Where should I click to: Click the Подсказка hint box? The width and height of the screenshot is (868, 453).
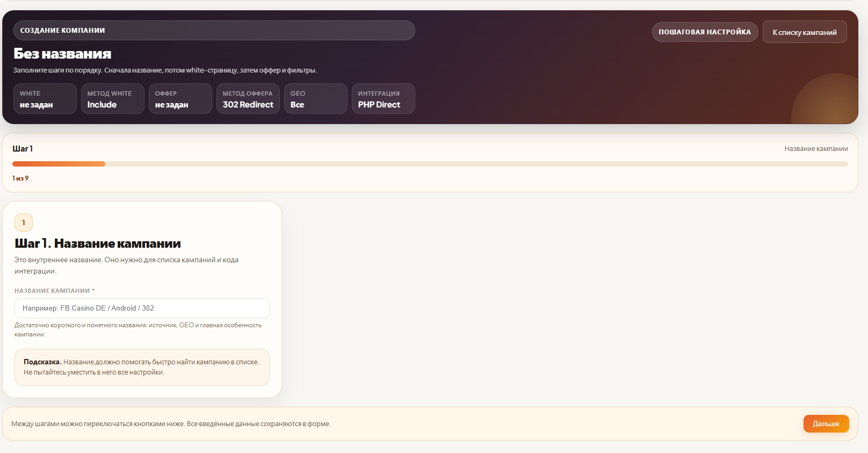[x=142, y=367]
